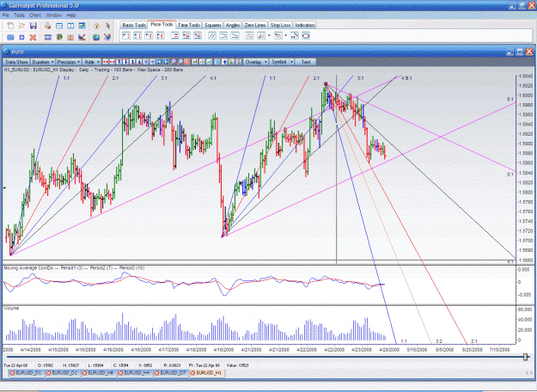Click the Open folder icon
The width and height of the screenshot is (537, 392).
[x=22, y=26]
